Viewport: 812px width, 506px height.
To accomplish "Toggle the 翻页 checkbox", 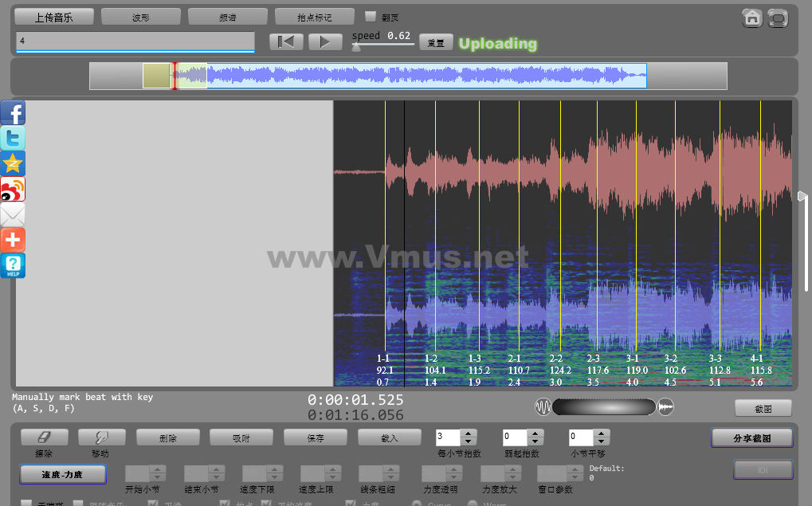I will [x=370, y=16].
